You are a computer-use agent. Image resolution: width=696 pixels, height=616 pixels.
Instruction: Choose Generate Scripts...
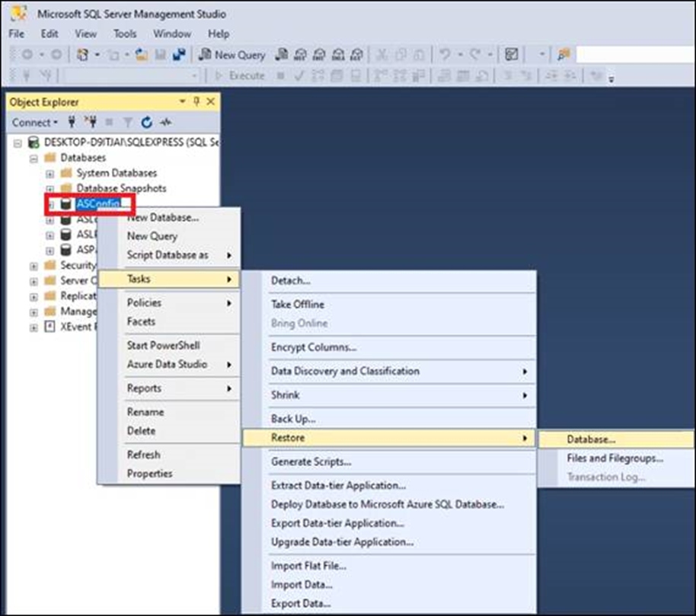pyautogui.click(x=389, y=461)
